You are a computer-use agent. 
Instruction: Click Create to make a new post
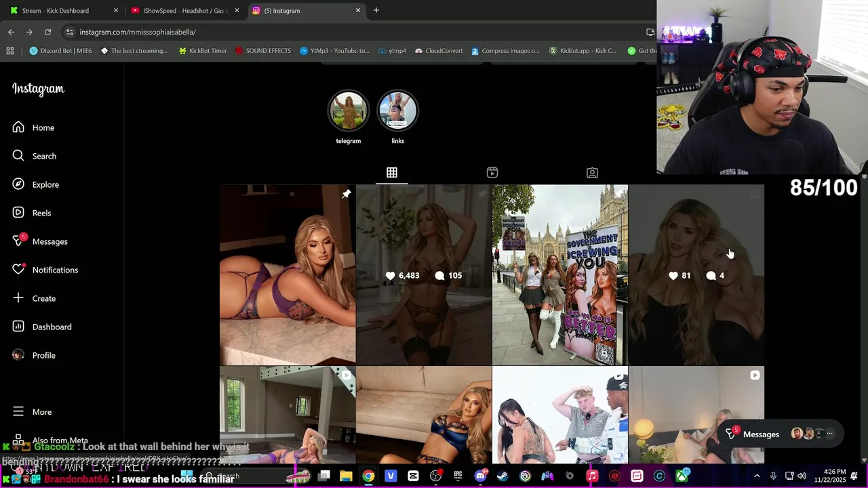(34, 298)
